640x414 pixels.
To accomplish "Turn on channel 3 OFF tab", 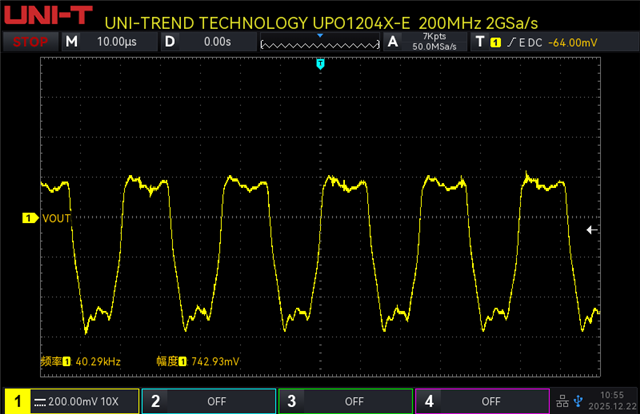I will click(346, 401).
